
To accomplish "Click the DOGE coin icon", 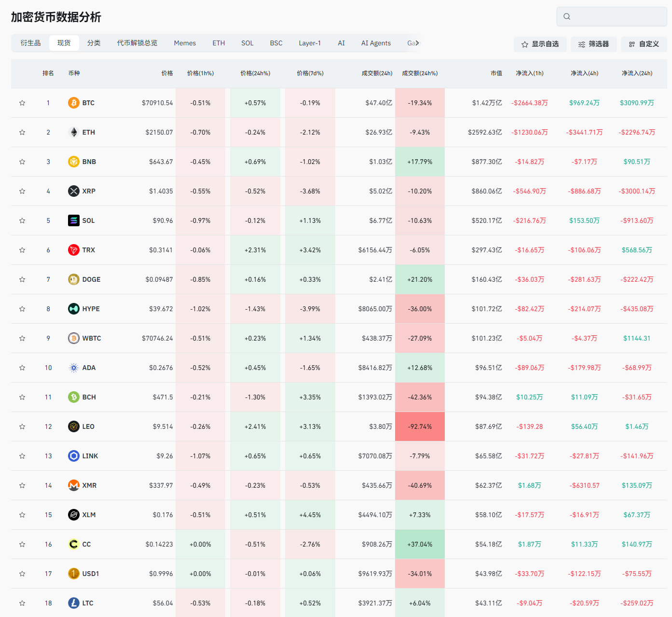I will pyautogui.click(x=73, y=279).
